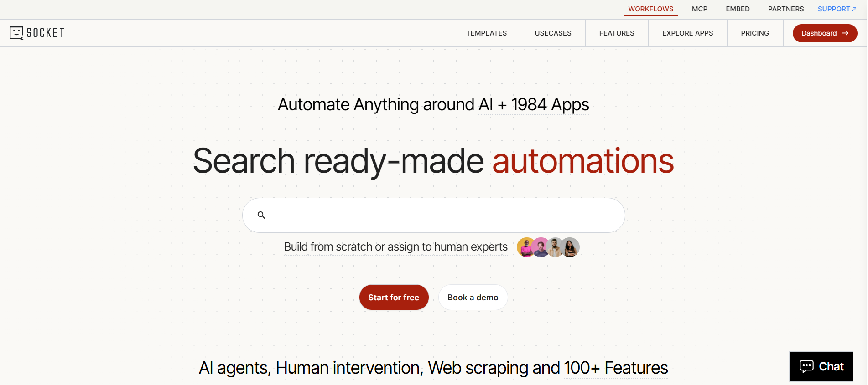Image resolution: width=868 pixels, height=385 pixels.
Task: Select the first expert avatar in yellow
Action: tap(525, 247)
